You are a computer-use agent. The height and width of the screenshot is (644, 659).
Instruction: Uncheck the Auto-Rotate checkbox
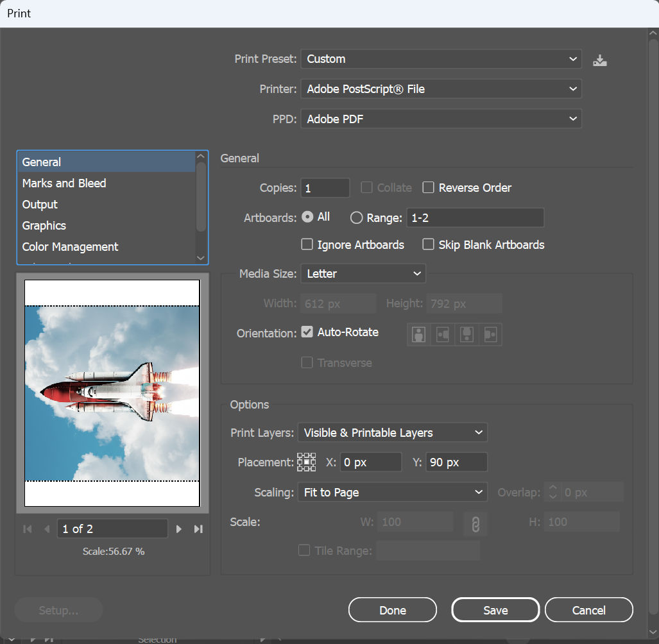pos(307,332)
